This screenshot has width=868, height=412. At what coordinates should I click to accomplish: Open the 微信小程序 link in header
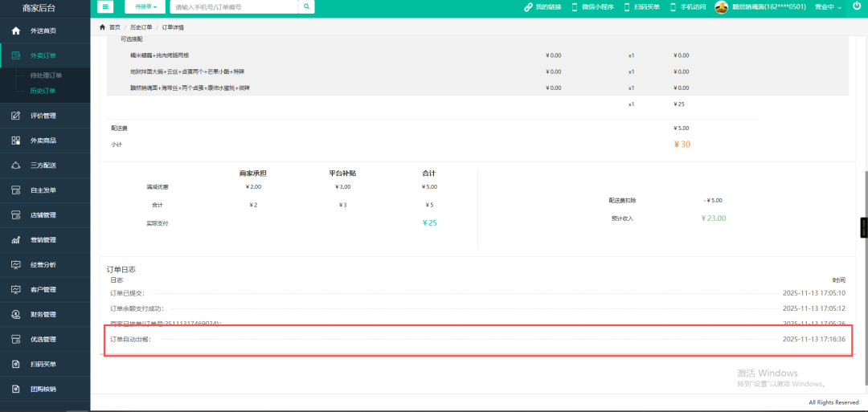(x=592, y=7)
